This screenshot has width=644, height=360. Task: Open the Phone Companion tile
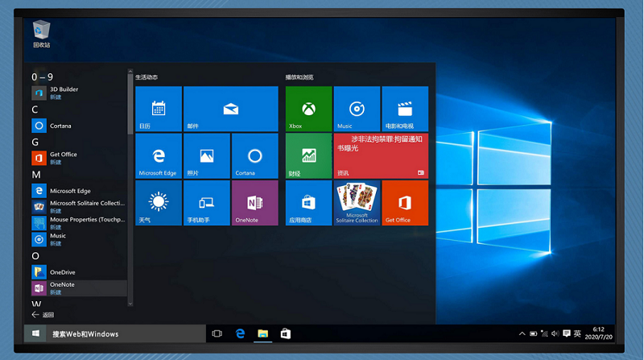[207, 203]
